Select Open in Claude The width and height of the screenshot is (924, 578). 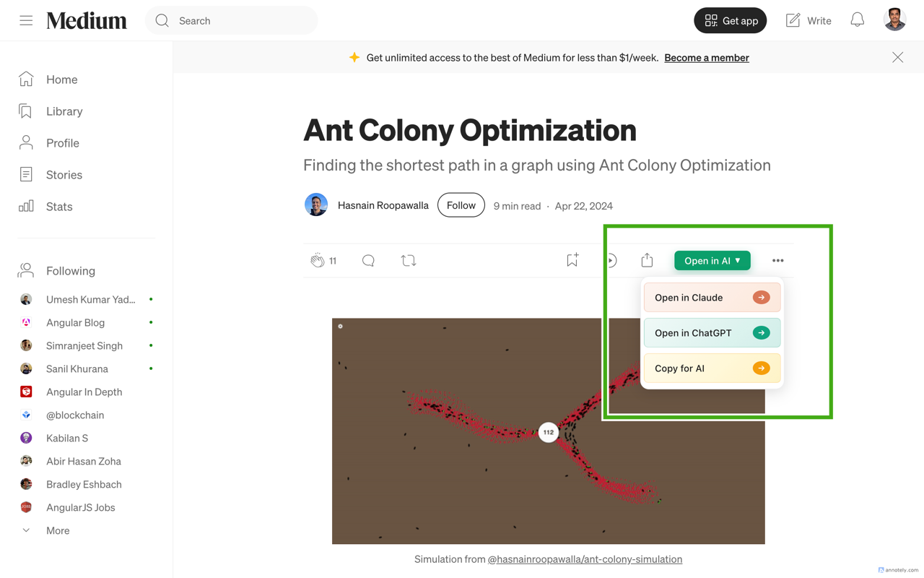pos(712,298)
